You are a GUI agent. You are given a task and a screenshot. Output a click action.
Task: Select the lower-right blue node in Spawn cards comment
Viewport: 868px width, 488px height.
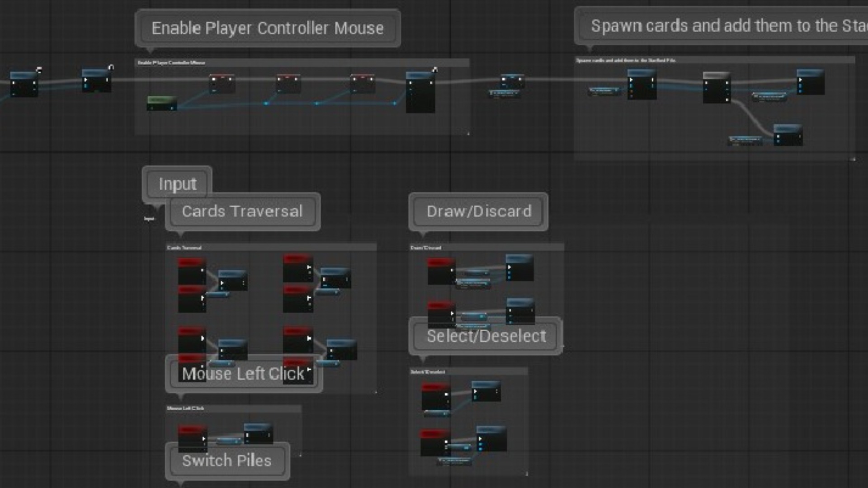point(788,135)
